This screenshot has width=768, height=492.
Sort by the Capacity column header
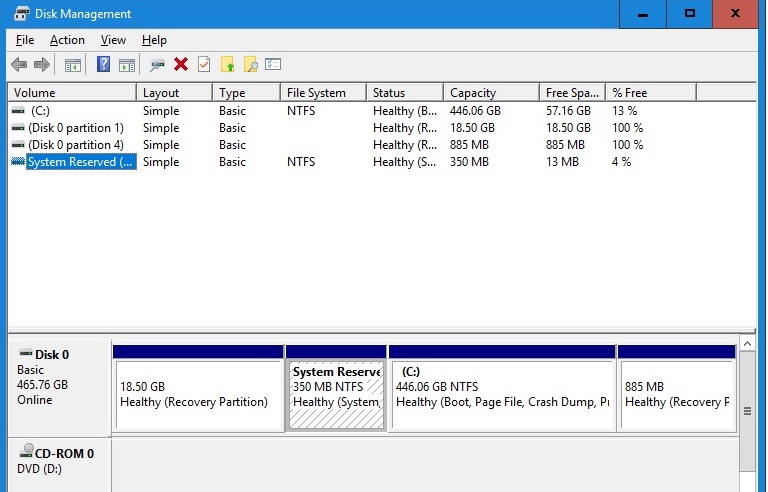(491, 93)
